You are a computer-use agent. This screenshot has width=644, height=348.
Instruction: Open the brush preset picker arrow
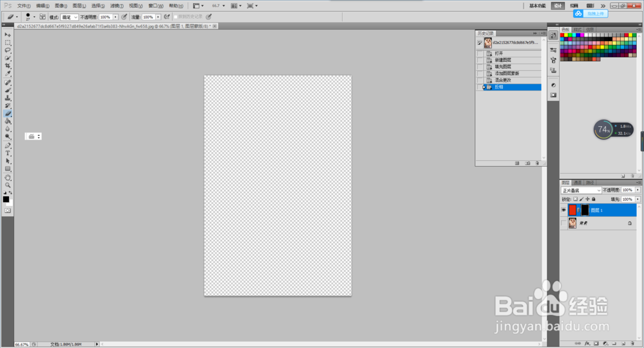[34, 17]
